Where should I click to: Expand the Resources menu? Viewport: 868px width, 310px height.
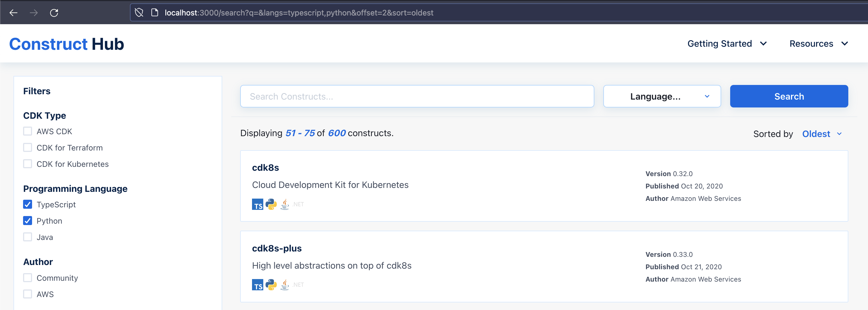point(818,44)
